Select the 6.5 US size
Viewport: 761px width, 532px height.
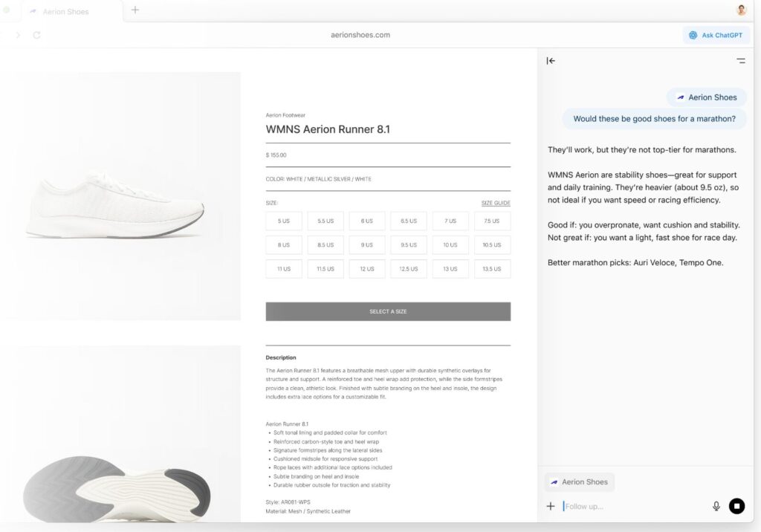409,221
